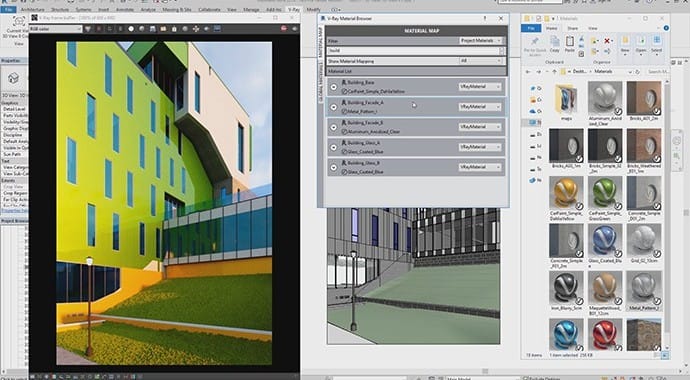Open the Project Materials filter dropdown
The image size is (690, 380).
point(481,40)
